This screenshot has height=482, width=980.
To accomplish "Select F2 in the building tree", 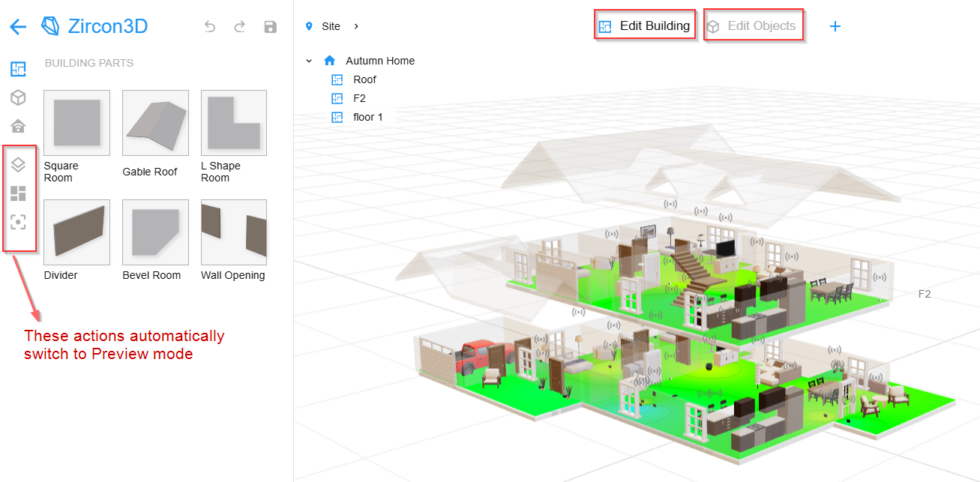I will pos(359,98).
